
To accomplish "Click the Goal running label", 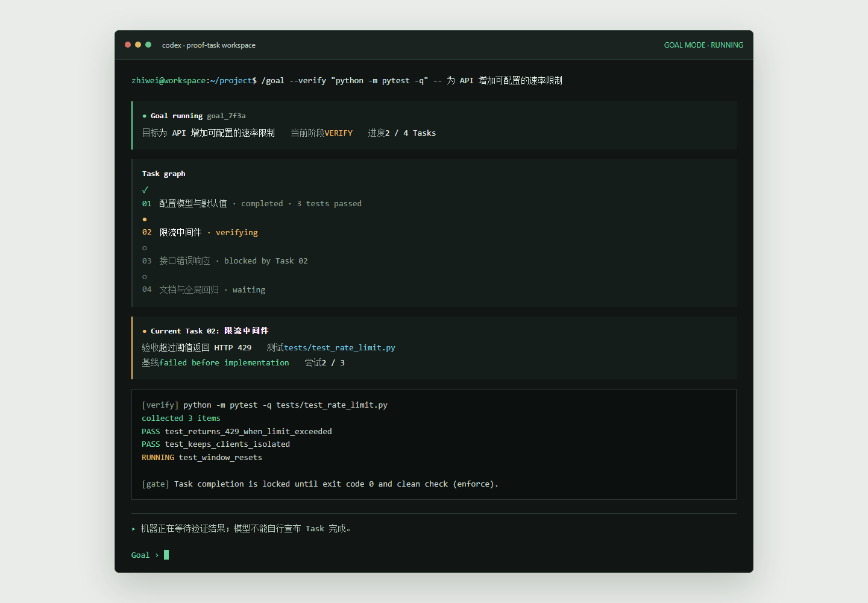I will coord(177,116).
